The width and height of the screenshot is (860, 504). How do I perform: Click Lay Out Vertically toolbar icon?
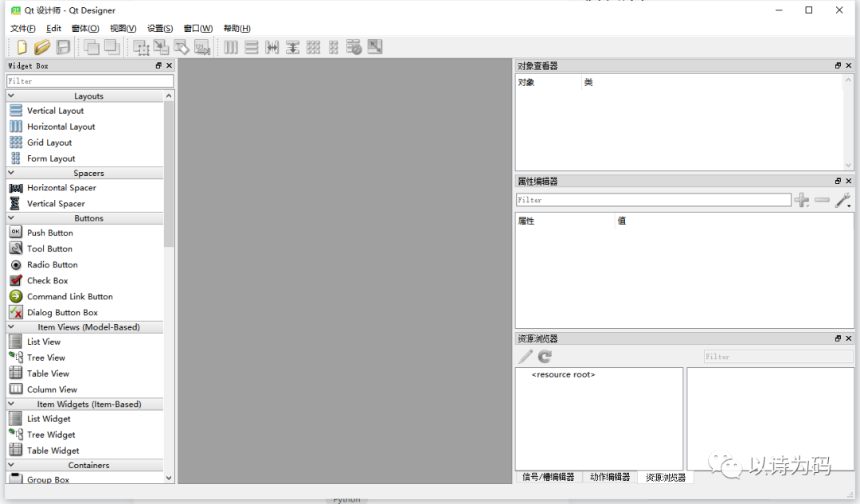(x=251, y=47)
